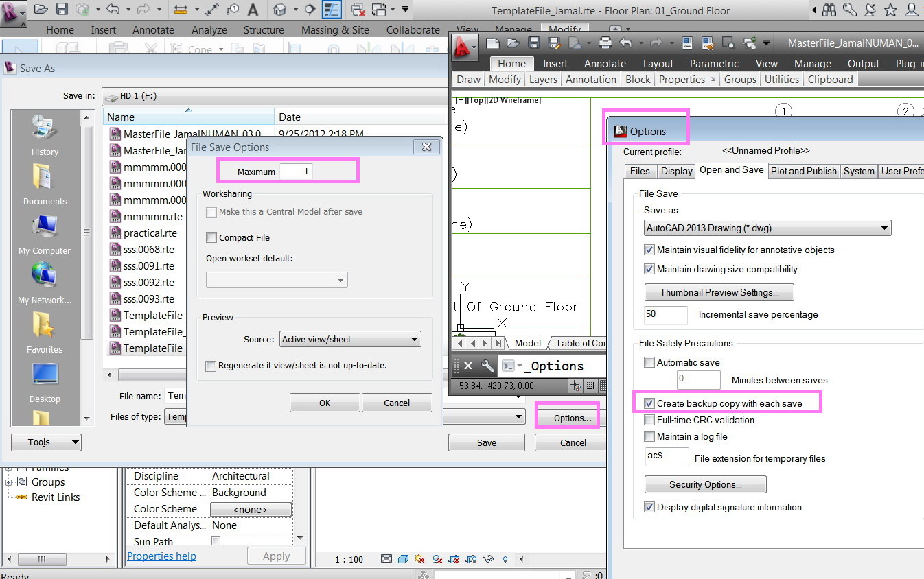
Task: Click the Maximum backups input field
Action: (x=296, y=172)
